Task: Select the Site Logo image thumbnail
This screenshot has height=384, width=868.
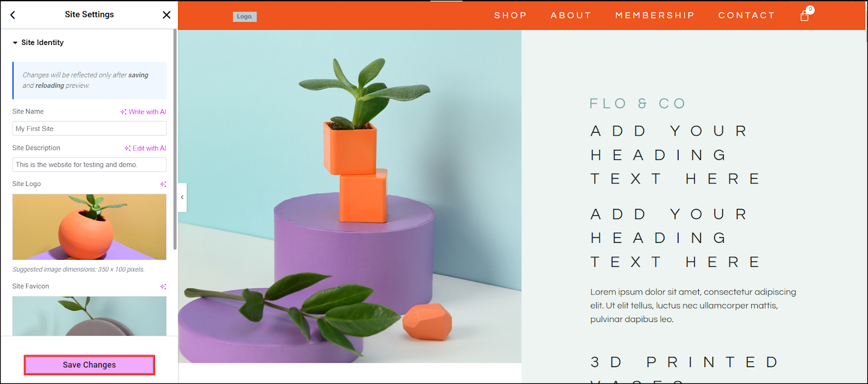Action: 90,227
